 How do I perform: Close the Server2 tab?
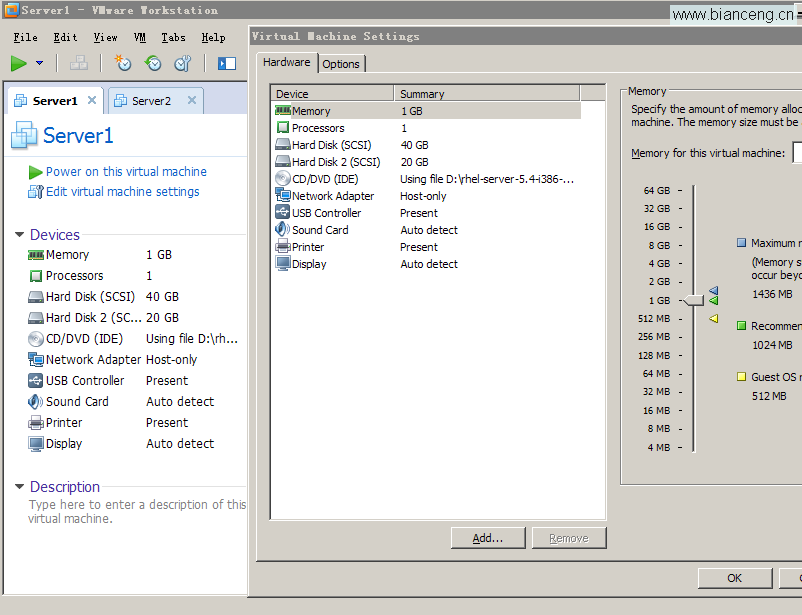coord(192,100)
